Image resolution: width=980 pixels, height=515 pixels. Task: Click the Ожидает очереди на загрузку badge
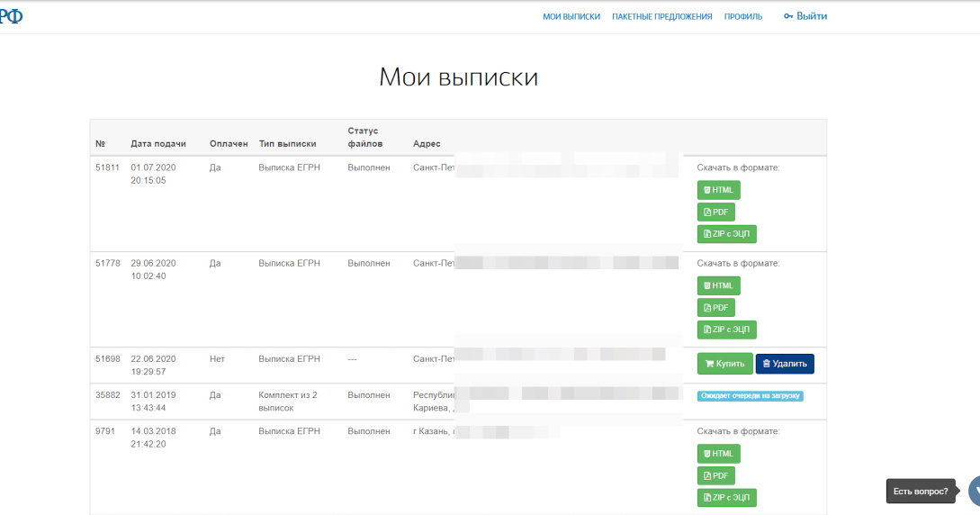click(x=750, y=395)
